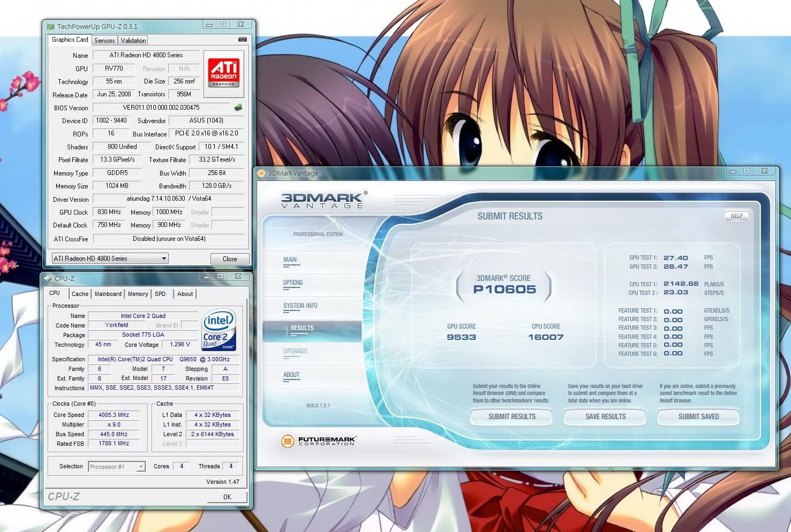Open the Validation tab in GPU-Z
Screen dimensions: 791x532
(133, 41)
